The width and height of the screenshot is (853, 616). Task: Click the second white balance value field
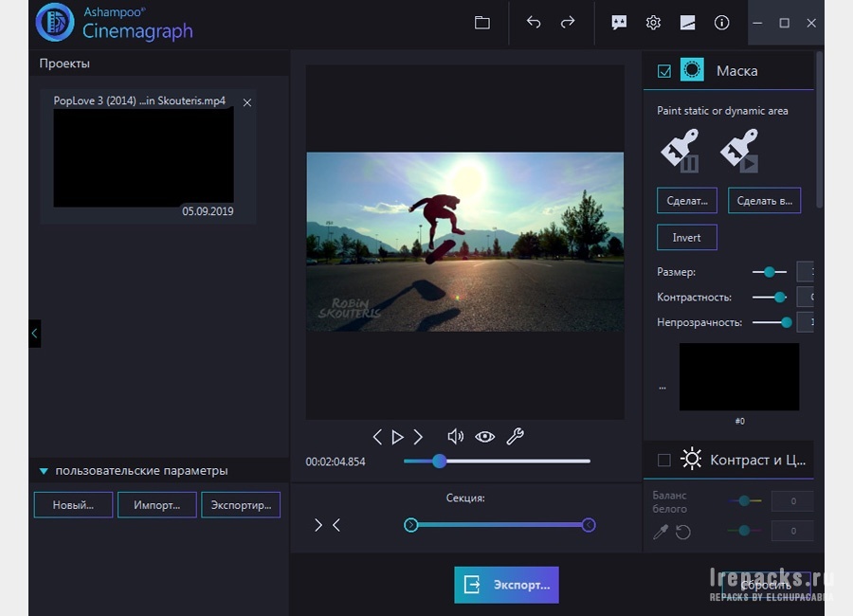tap(792, 531)
